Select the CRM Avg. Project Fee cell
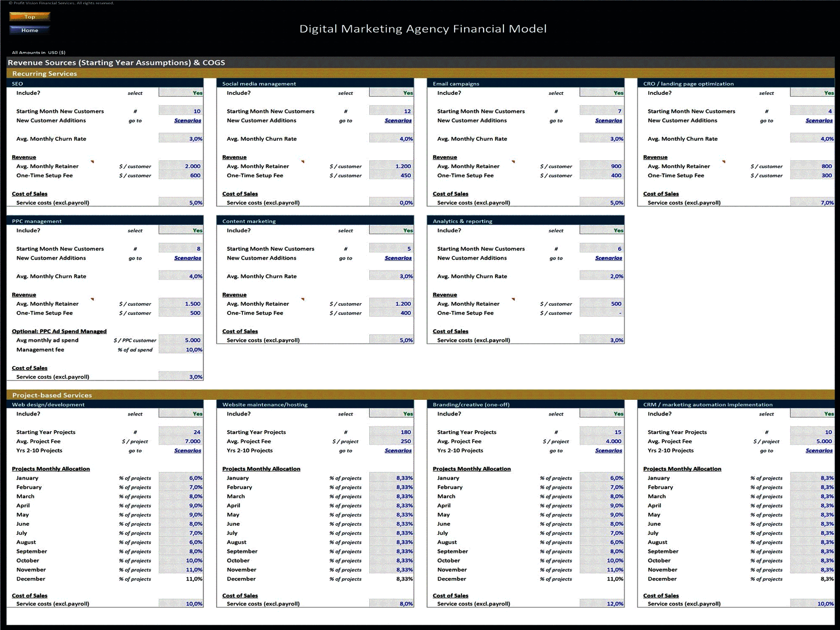 tap(812, 441)
